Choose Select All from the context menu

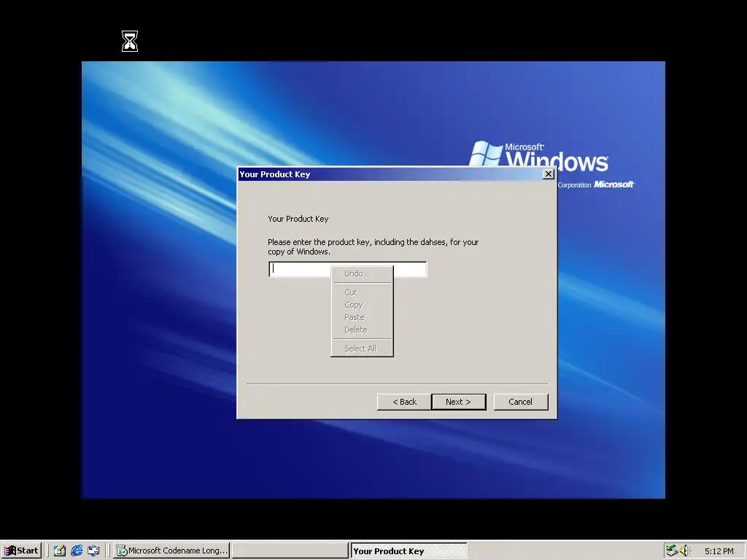coord(362,349)
